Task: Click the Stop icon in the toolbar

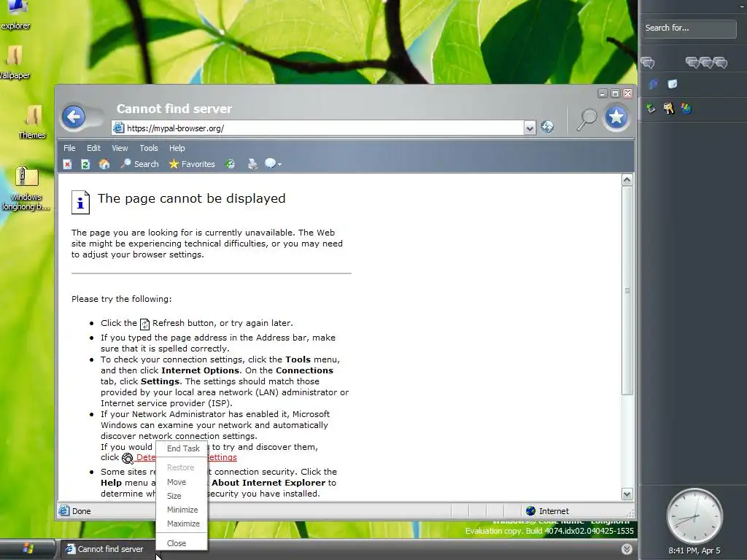Action: [x=68, y=164]
